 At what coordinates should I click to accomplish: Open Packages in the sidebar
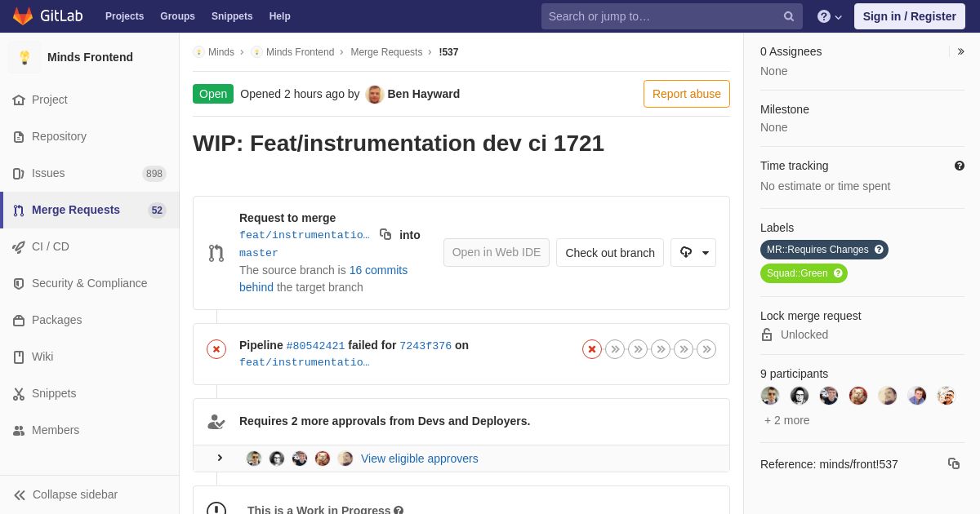click(90, 320)
